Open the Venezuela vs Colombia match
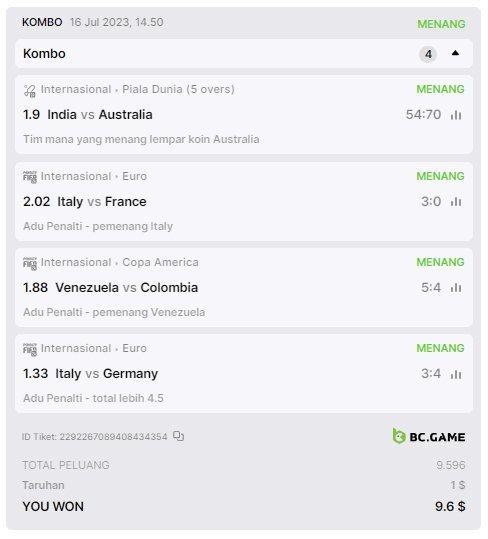 pyautogui.click(x=126, y=287)
